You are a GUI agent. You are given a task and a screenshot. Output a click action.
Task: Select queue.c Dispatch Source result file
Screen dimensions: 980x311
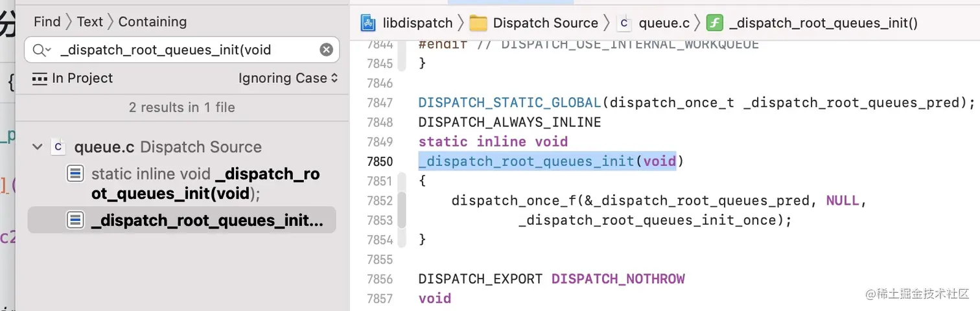pos(167,147)
